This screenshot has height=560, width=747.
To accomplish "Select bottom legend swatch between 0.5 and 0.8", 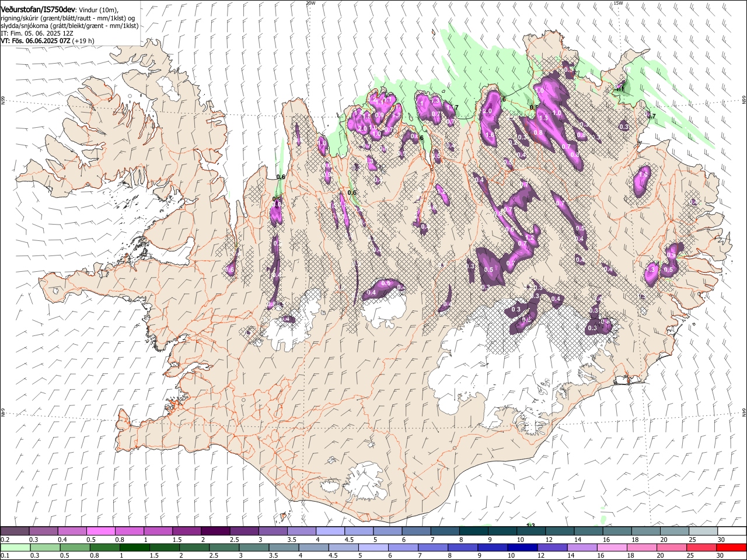I will [75, 548].
